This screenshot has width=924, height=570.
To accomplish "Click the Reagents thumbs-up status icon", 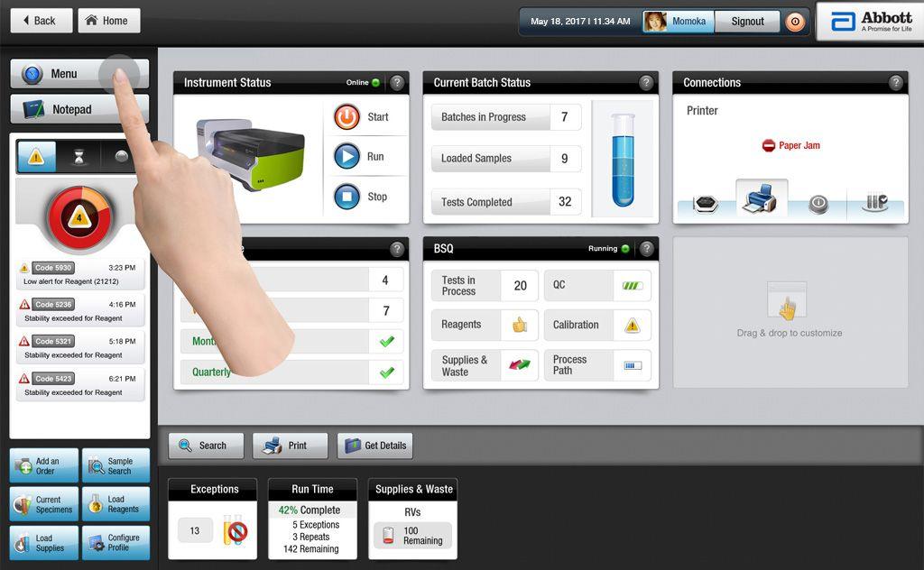I will [x=520, y=326].
